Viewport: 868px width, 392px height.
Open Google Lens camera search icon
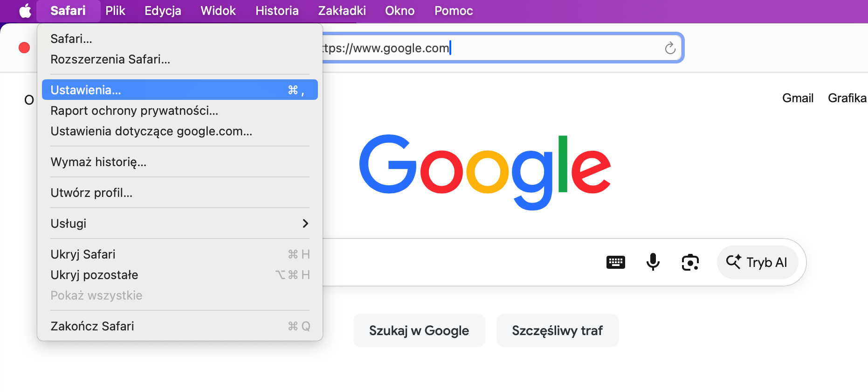point(690,262)
